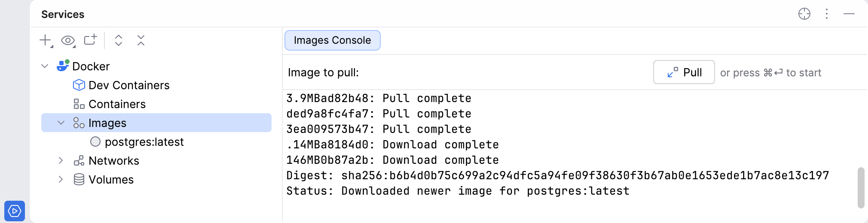The image size is (868, 223).
Task: Collapse the Docker tree node
Action: coord(45,66)
